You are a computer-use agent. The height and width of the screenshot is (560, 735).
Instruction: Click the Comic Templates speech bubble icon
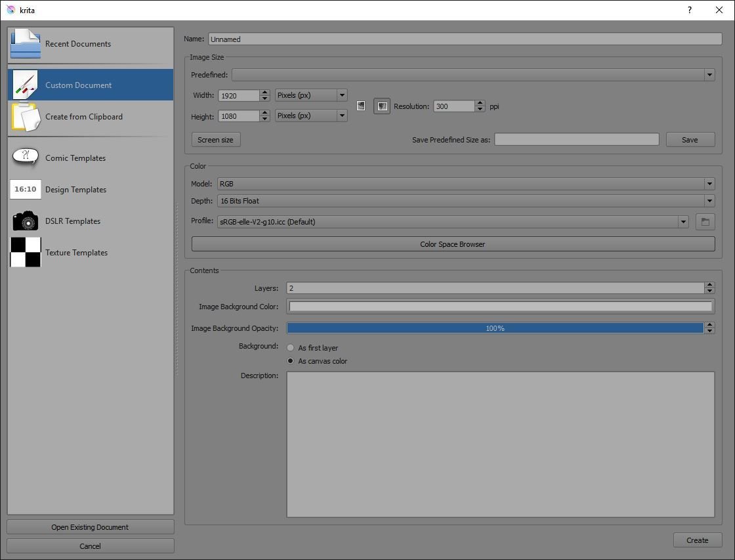(x=26, y=157)
